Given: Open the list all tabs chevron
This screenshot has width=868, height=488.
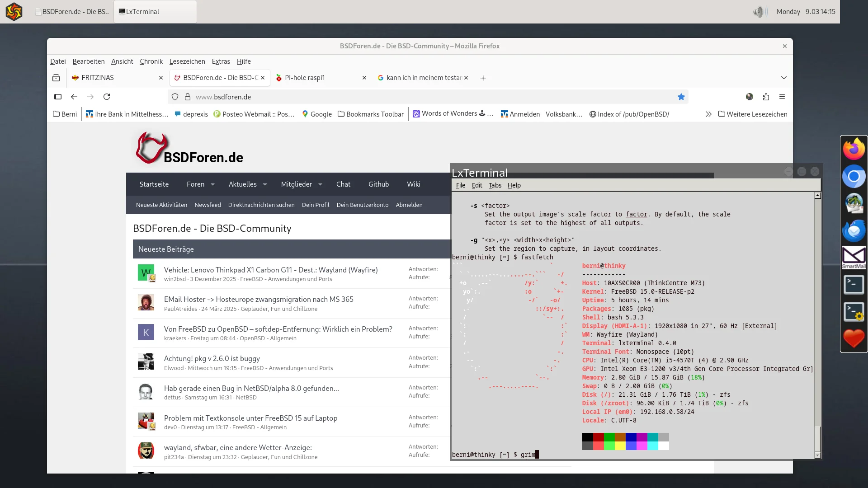Looking at the screenshot, I should [784, 78].
